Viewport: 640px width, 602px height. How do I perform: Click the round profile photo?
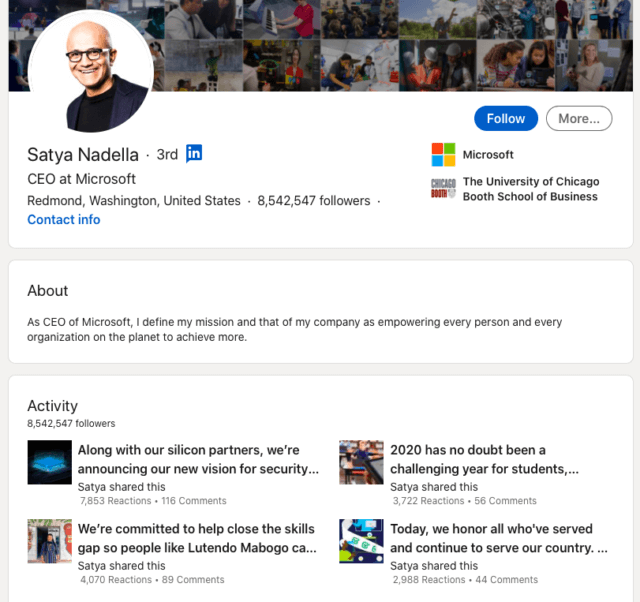tap(91, 71)
